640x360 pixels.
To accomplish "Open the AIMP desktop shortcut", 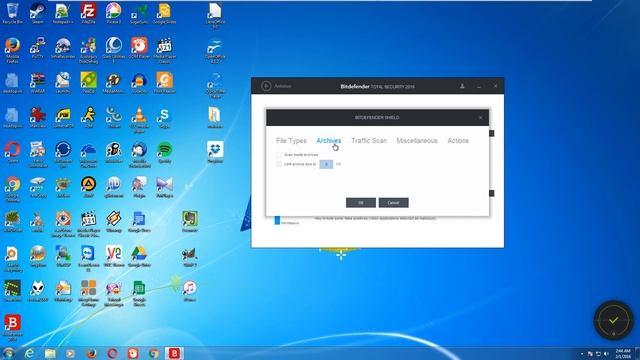I will click(88, 187).
